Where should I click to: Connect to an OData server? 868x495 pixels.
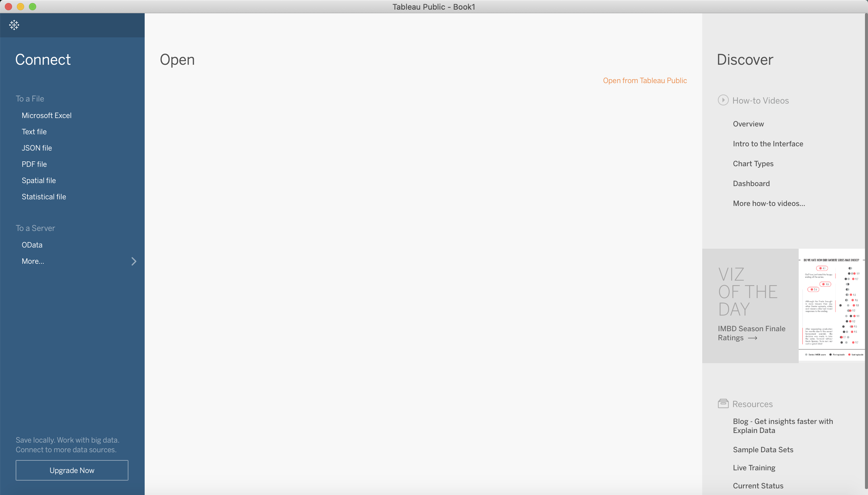32,245
